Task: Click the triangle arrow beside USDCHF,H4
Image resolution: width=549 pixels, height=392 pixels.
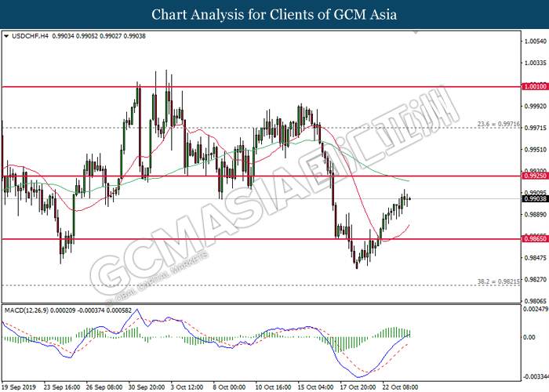Action: 6,36
